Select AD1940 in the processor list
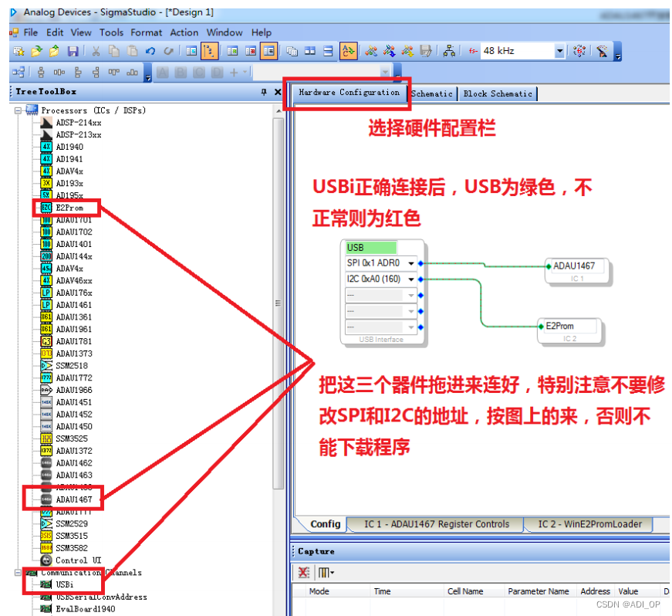Screen dimensions: 672x616 [x=69, y=147]
